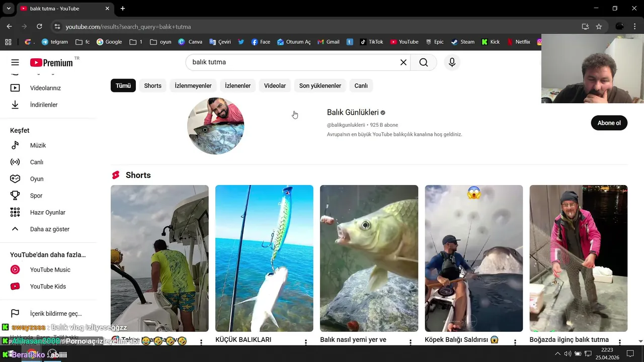Screen dimensions: 644x362
Task: Open the Google bookmark
Action: pyautogui.click(x=109, y=42)
